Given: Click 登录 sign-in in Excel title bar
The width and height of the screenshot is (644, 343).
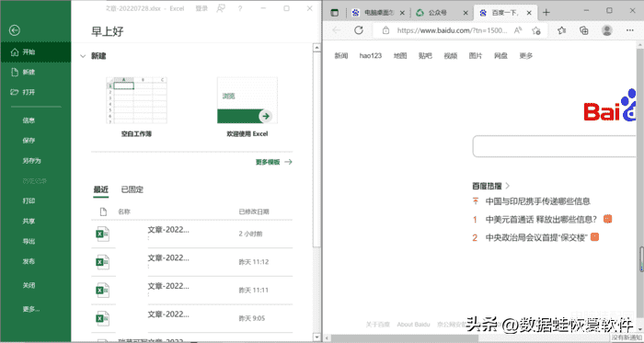Looking at the screenshot, I should [201, 8].
